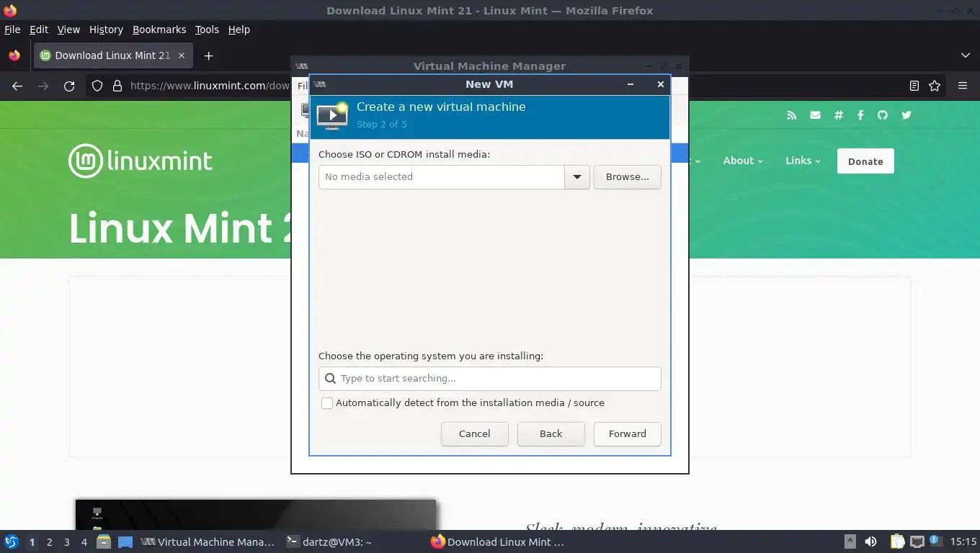Open the GitHub icon link in site header
980x553 pixels.
point(882,115)
